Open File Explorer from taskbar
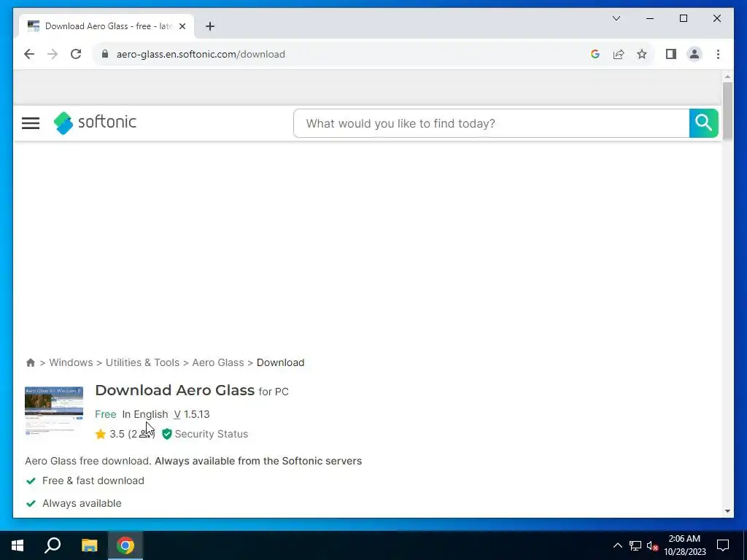 click(x=89, y=545)
